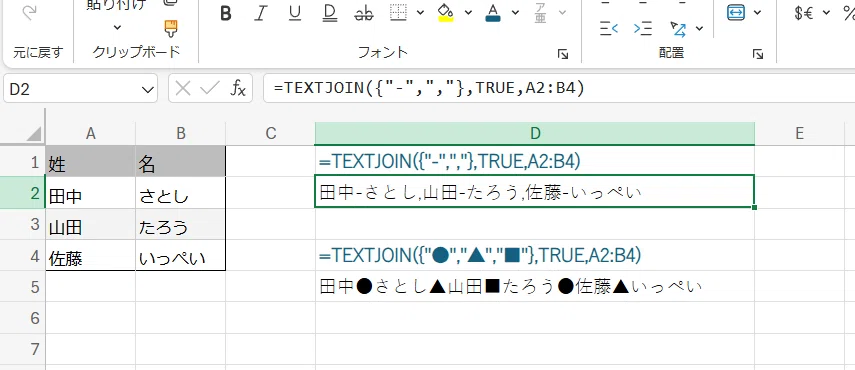The height and width of the screenshot is (370, 855).
Task: Open font color dropdown arrow
Action: point(516,13)
